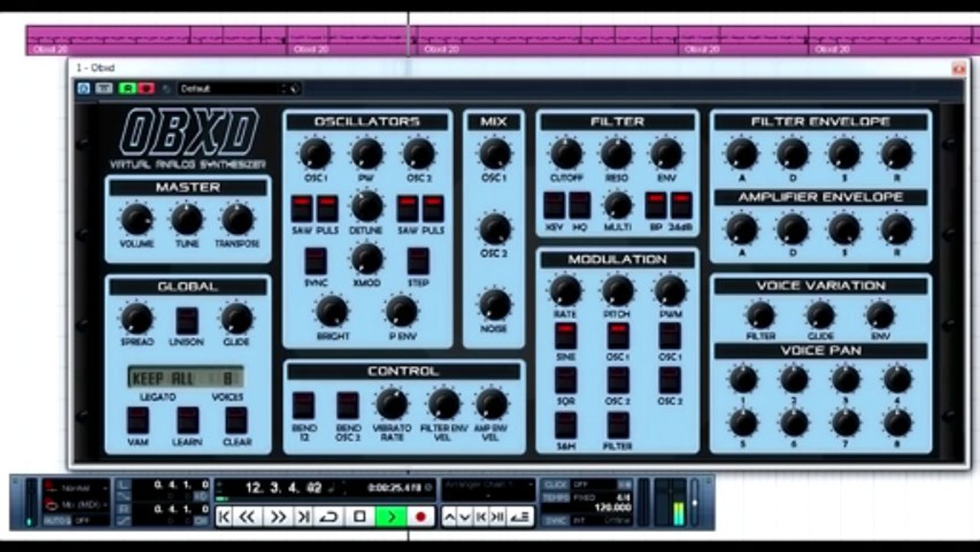This screenshot has height=552, width=980.
Task: Click the TUNE knob
Action: pos(186,219)
